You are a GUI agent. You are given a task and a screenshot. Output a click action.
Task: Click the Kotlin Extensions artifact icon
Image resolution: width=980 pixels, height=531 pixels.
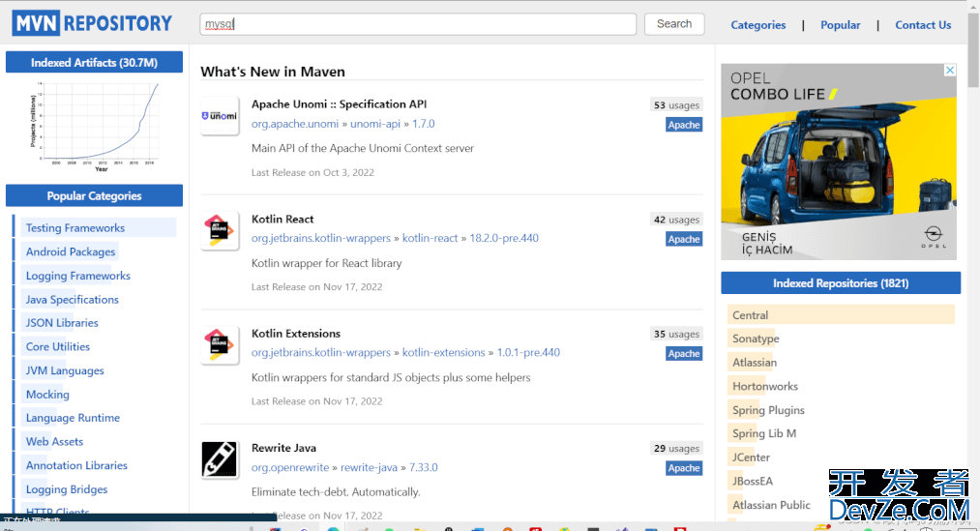pyautogui.click(x=220, y=345)
